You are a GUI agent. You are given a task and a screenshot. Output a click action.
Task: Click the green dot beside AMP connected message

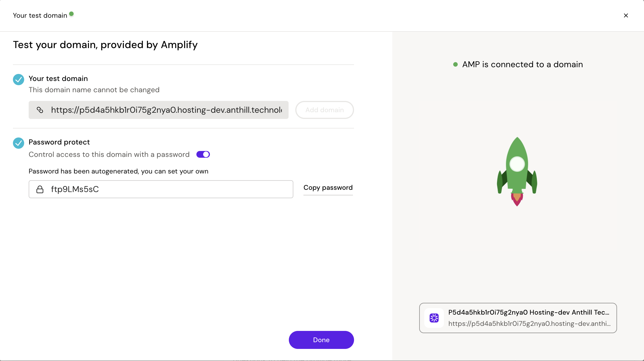click(x=455, y=64)
